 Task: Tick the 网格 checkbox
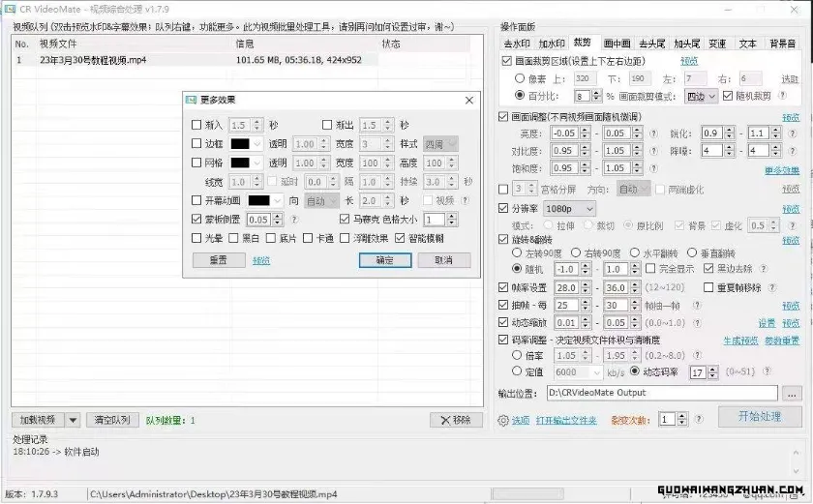click(196, 163)
